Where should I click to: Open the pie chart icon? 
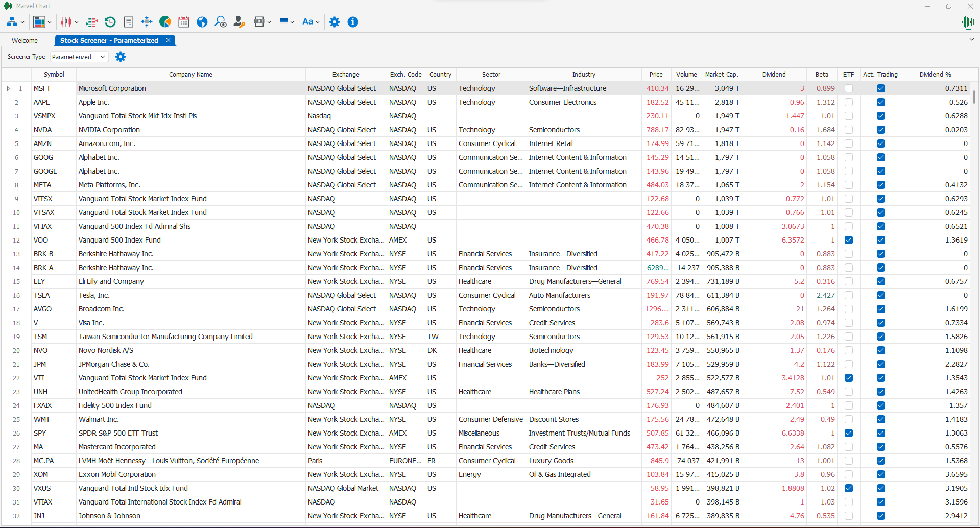tap(165, 22)
